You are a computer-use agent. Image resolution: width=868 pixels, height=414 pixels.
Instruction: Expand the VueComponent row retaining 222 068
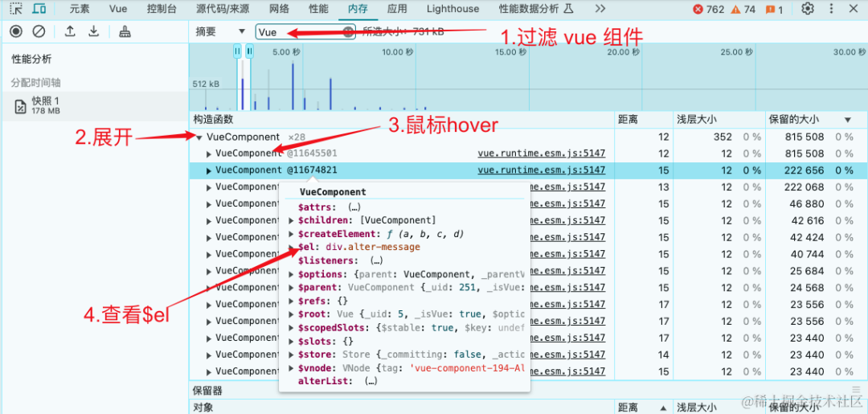click(x=209, y=187)
